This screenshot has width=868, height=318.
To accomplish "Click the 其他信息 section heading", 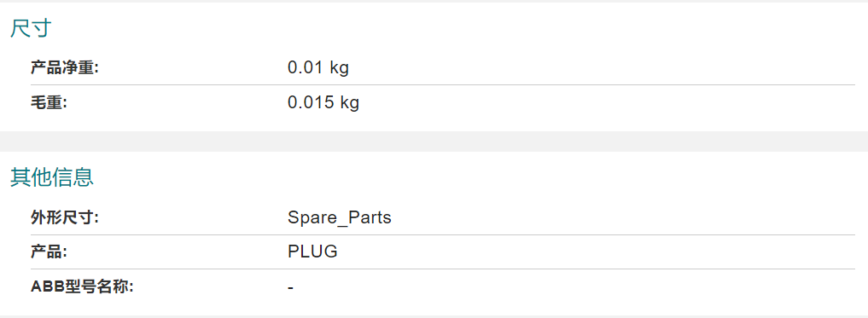I will [52, 177].
